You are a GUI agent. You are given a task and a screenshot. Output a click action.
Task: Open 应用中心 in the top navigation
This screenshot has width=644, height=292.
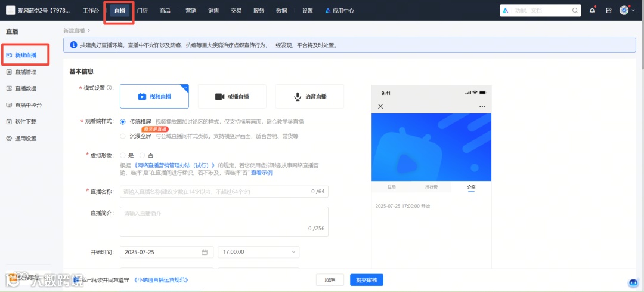340,11
